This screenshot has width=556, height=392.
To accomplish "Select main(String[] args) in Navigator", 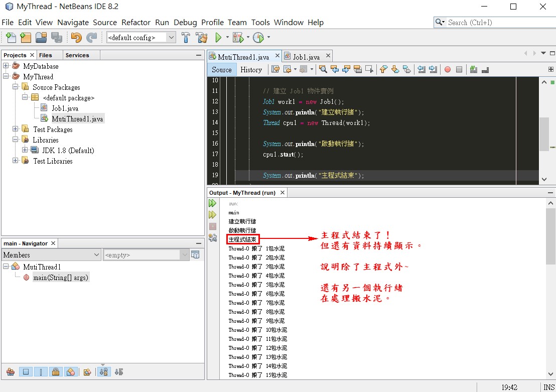I will tap(60, 278).
